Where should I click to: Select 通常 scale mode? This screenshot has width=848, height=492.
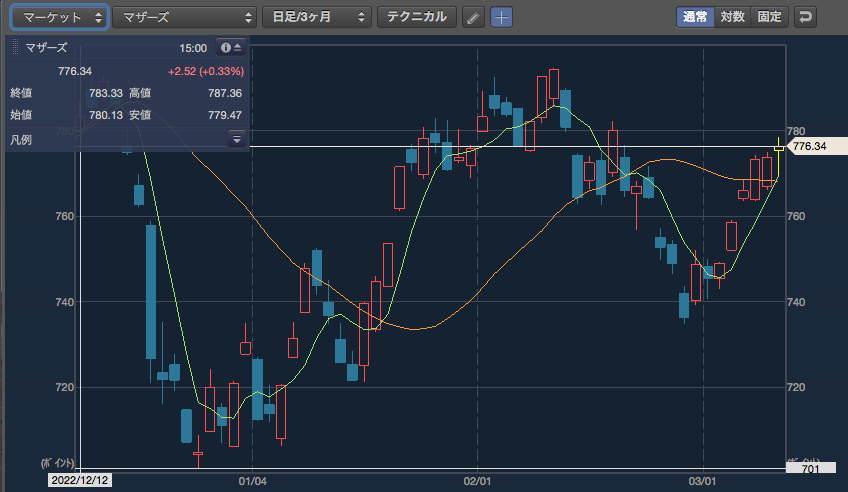tap(695, 17)
